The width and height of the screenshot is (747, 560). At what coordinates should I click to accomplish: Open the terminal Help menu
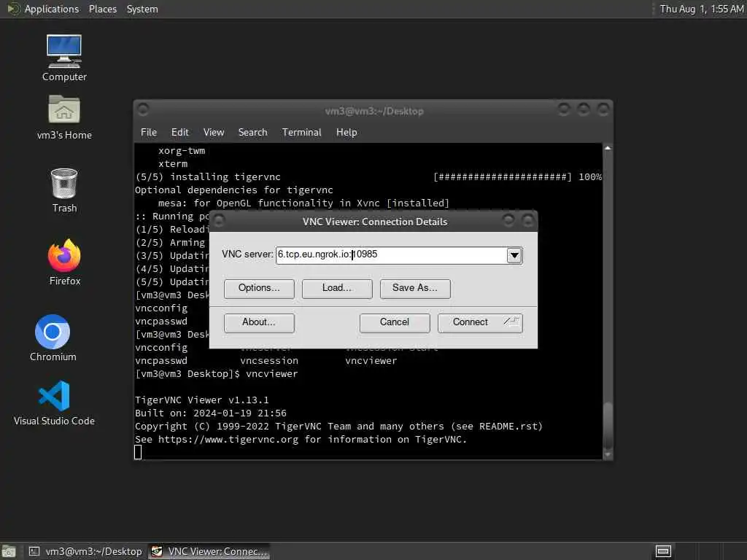coord(347,133)
